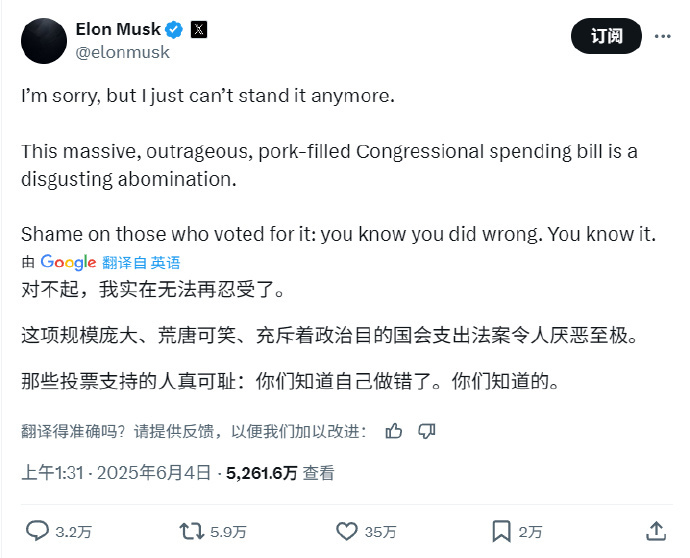Rate the translation with thumbs down
Image resolution: width=690 pixels, height=558 pixels.
coord(426,431)
